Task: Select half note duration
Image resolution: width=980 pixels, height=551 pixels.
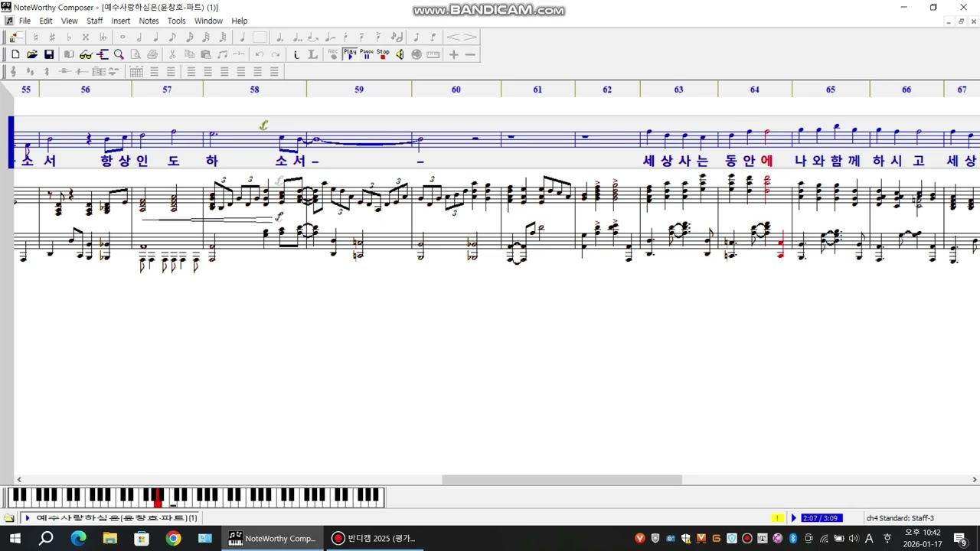Action: [x=139, y=37]
